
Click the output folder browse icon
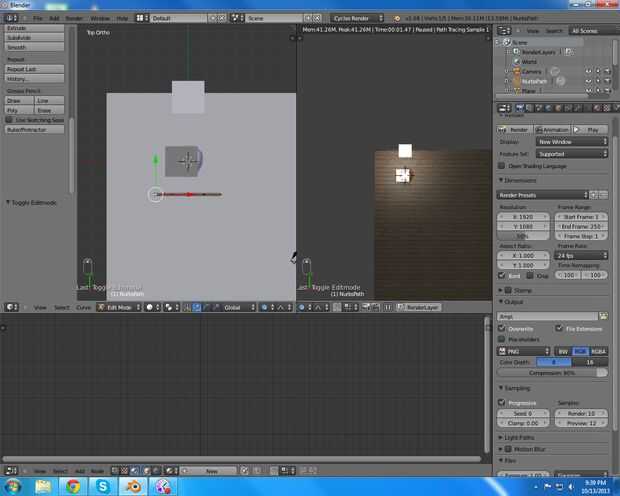coord(603,316)
